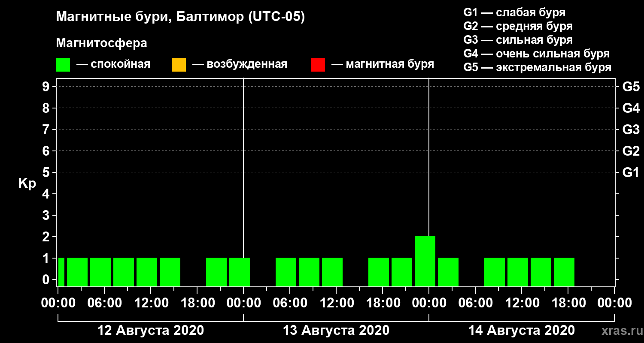
Task: Click the '18:00' time label above 13 Августа
Action: tap(383, 303)
